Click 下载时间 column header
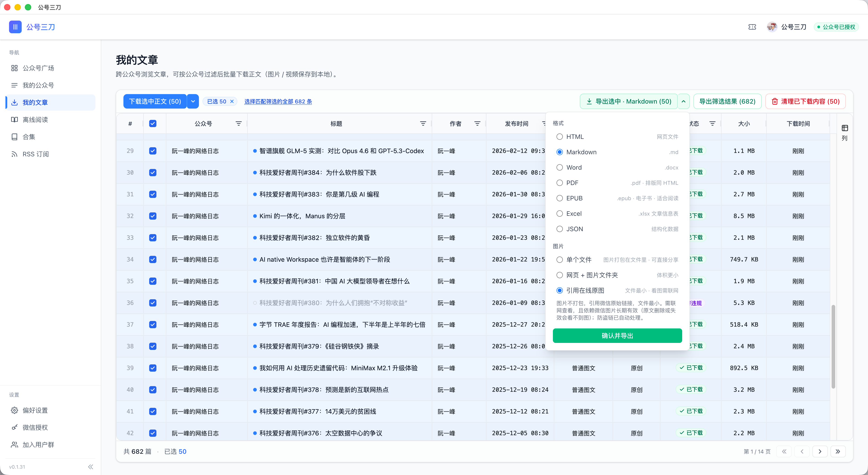Viewport: 868px width, 475px height. point(798,124)
